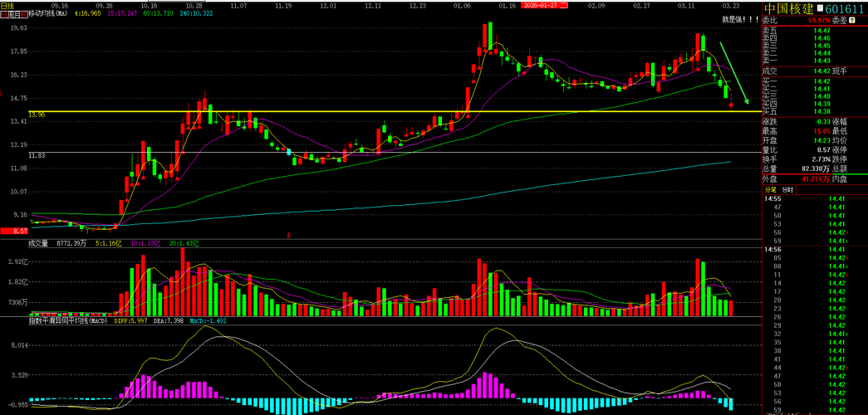Open the 指数平滑异同平均线(MACD) indicator label
Viewport: 868px width, 415px height.
pos(67,320)
